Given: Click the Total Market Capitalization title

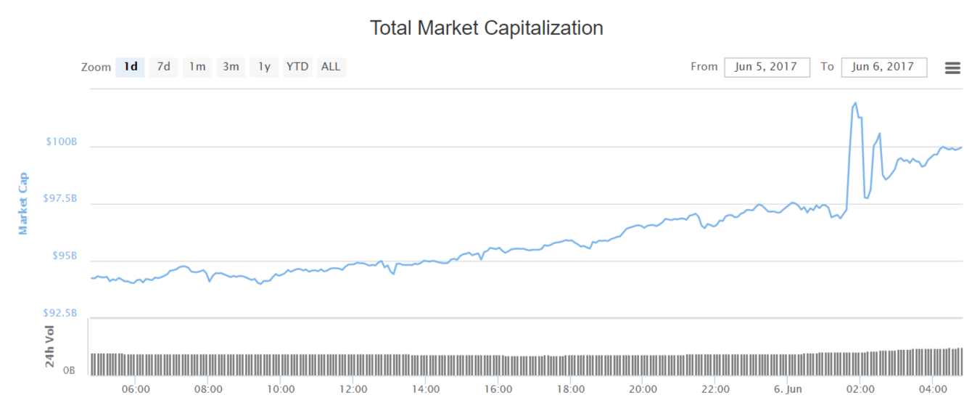Looking at the screenshot, I should click(x=486, y=28).
